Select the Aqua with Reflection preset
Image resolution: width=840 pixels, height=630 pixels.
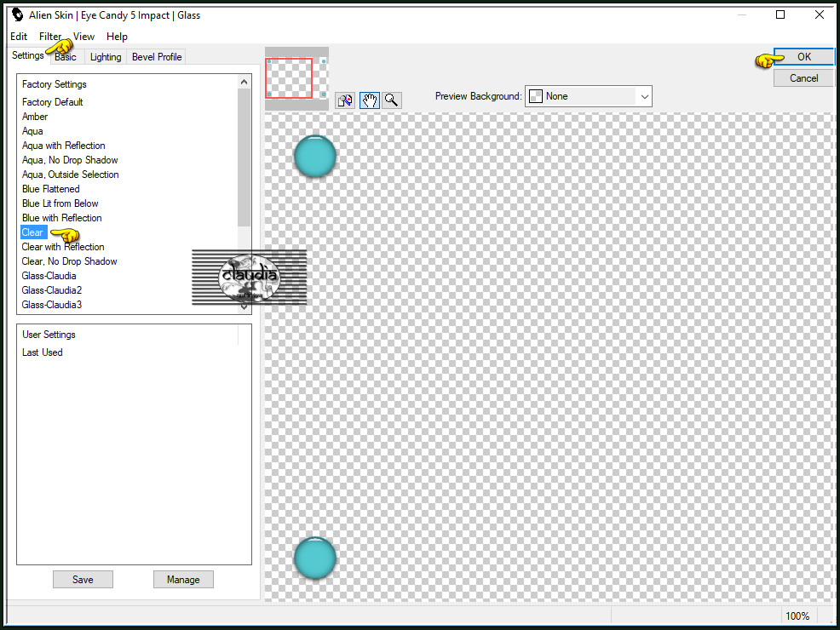click(64, 146)
